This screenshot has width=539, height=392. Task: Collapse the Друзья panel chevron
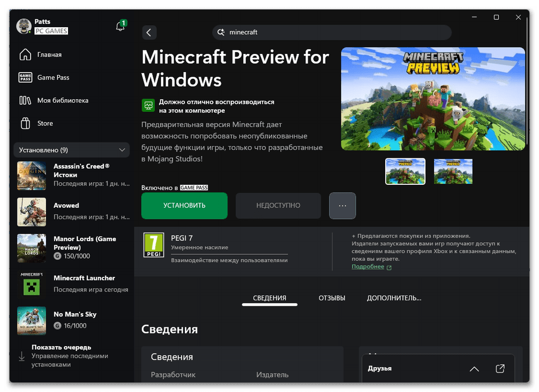tap(474, 369)
